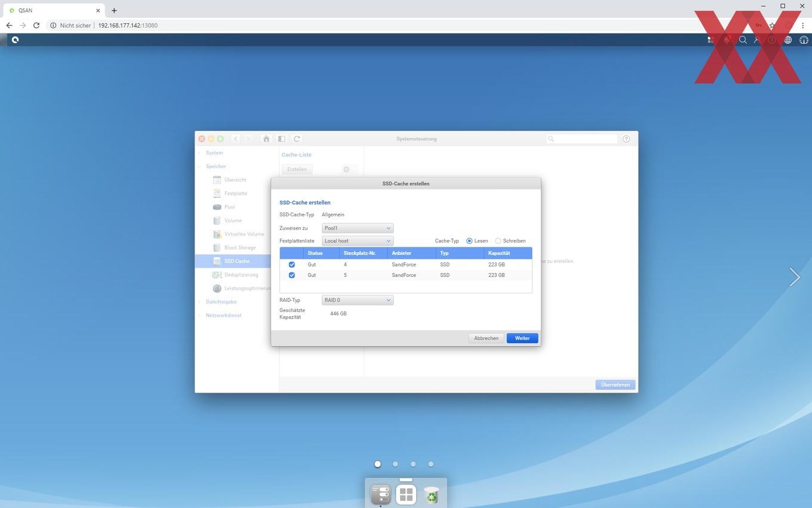Click the forward arrow in Systemsteuerung toolbar
812x508 pixels.
click(x=248, y=139)
